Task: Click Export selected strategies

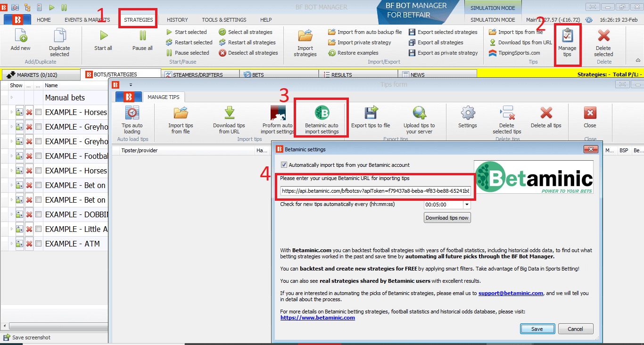Action: tap(443, 32)
